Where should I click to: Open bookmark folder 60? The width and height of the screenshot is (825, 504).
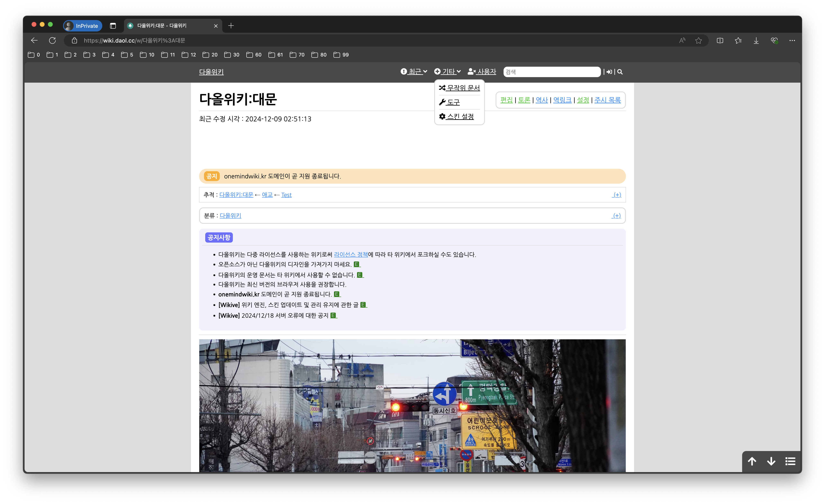[x=254, y=55]
